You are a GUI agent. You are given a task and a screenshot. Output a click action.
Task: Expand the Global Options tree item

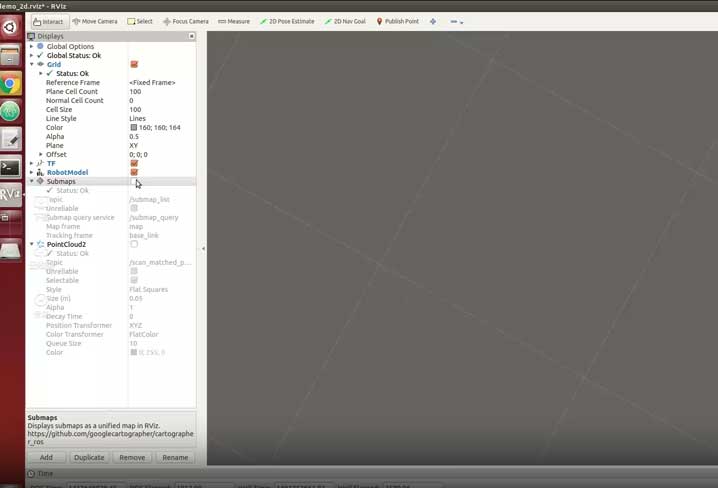pyautogui.click(x=32, y=47)
